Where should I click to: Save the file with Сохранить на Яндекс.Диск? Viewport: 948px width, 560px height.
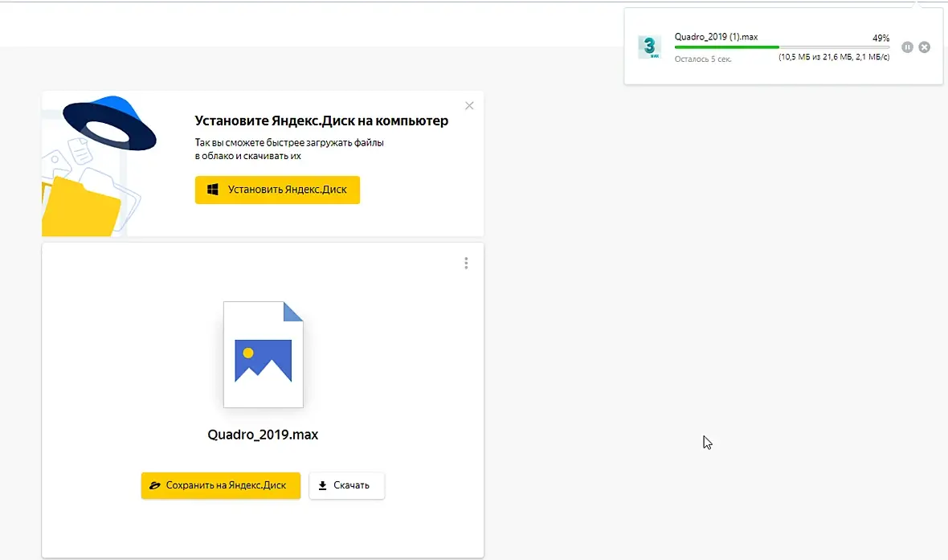point(221,485)
